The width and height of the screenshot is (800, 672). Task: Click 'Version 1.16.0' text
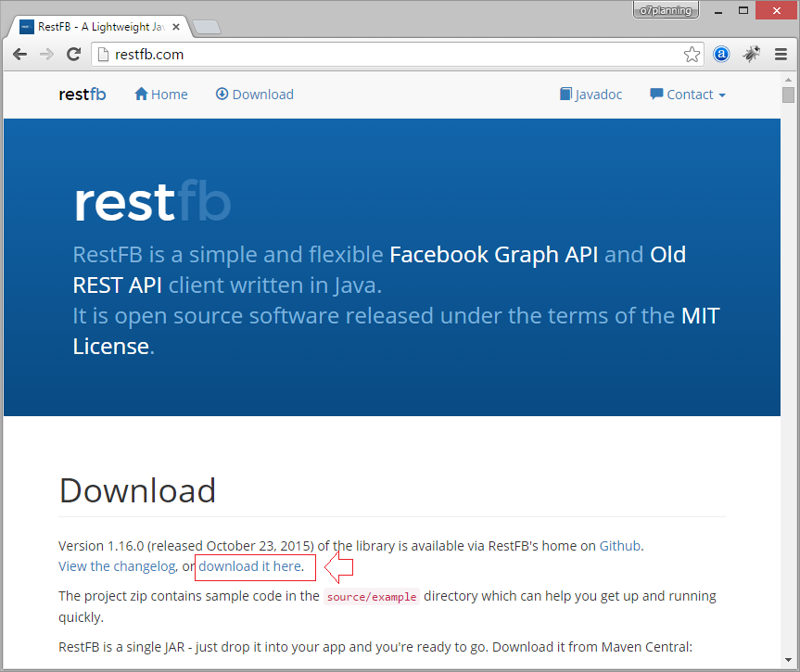(102, 546)
